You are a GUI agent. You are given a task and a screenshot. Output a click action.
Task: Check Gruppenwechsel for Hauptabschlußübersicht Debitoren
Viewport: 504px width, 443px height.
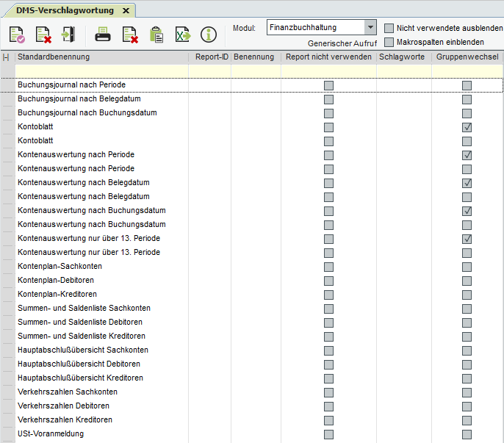(467, 364)
